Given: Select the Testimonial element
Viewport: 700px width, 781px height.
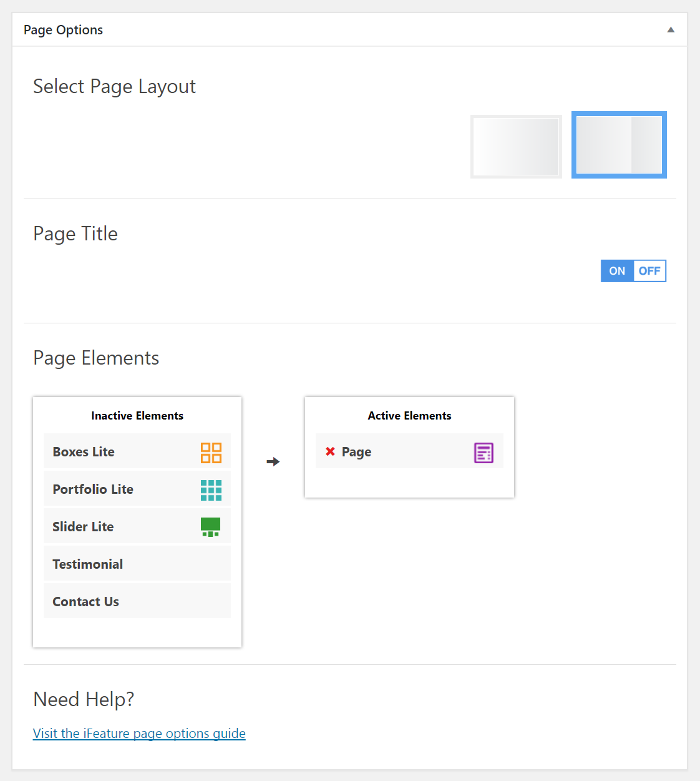Looking at the screenshot, I should (137, 564).
